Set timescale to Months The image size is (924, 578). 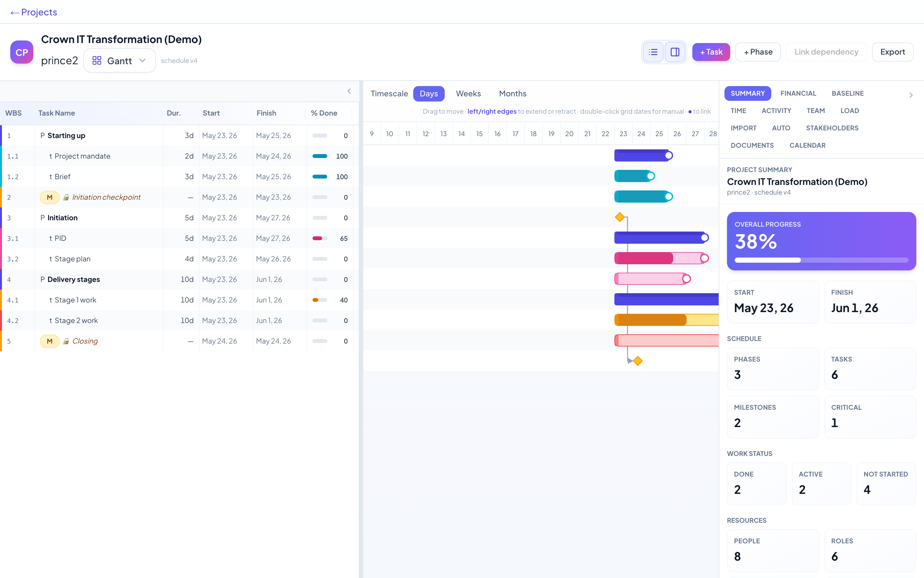tap(512, 94)
